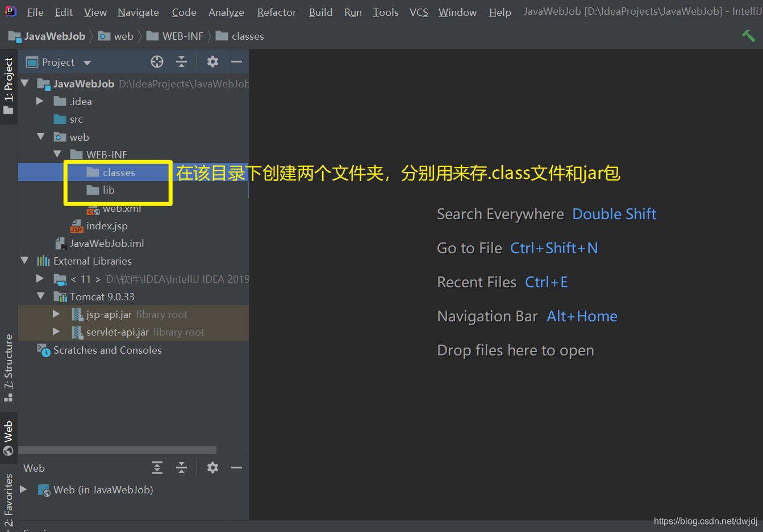
Task: Click the index.jsp file icon
Action: pos(77,226)
